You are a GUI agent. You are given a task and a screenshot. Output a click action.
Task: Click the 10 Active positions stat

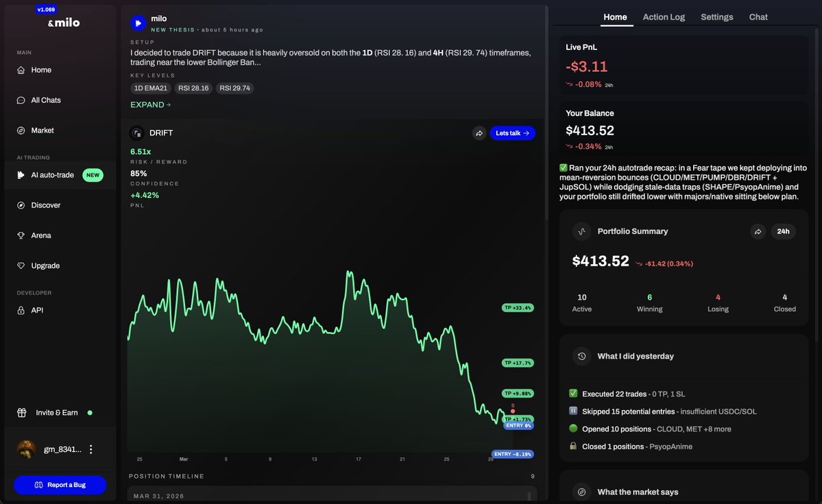click(x=582, y=303)
